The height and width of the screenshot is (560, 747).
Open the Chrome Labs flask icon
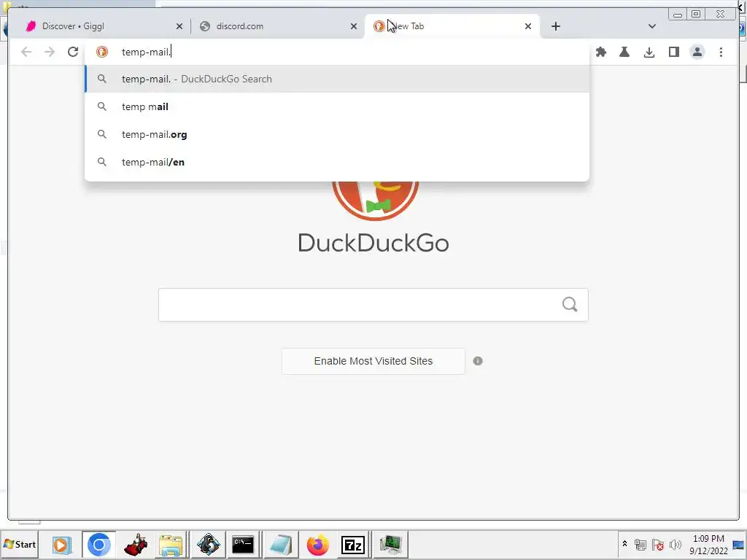(624, 52)
